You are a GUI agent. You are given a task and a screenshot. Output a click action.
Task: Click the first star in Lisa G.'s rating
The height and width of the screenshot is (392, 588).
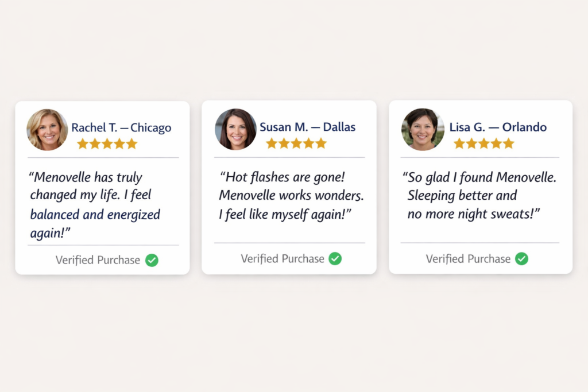[459, 143]
